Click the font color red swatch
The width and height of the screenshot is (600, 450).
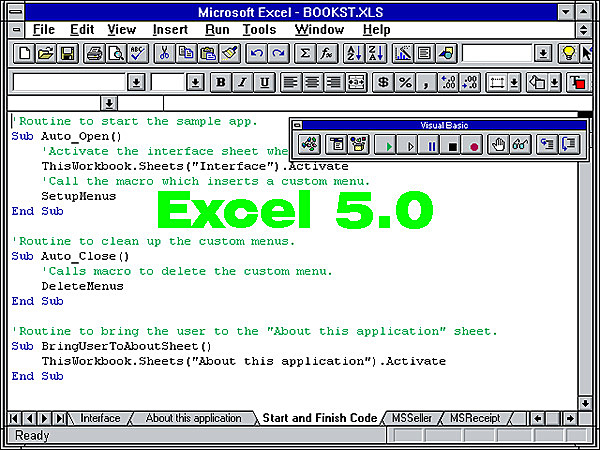578,82
